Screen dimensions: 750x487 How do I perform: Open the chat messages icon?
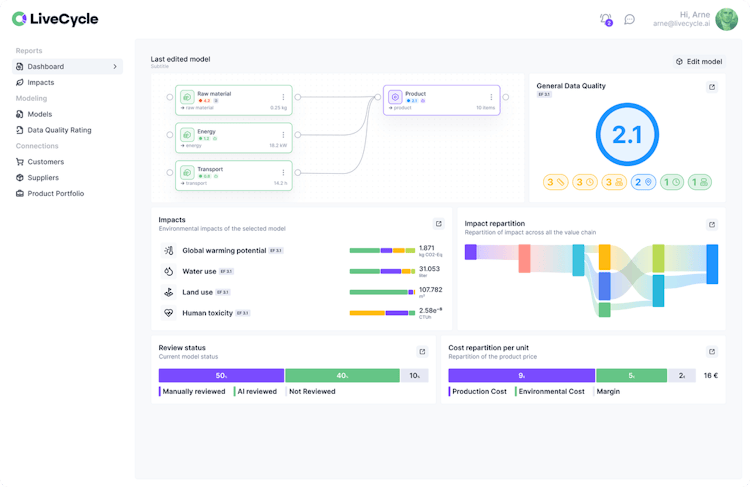point(629,19)
